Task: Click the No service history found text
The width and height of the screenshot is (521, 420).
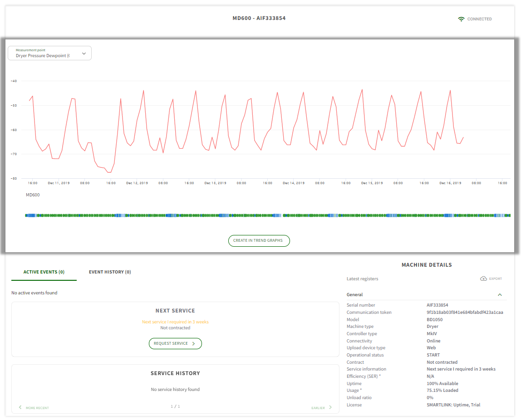Action: coord(175,390)
